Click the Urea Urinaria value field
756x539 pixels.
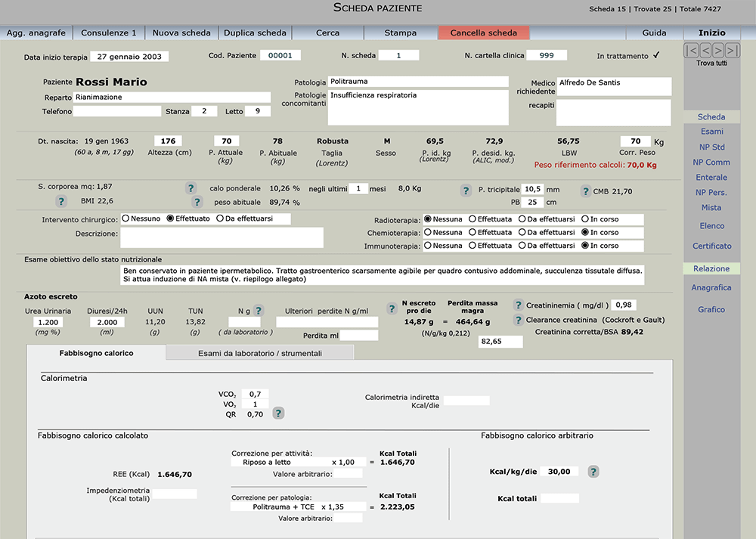[x=48, y=322]
